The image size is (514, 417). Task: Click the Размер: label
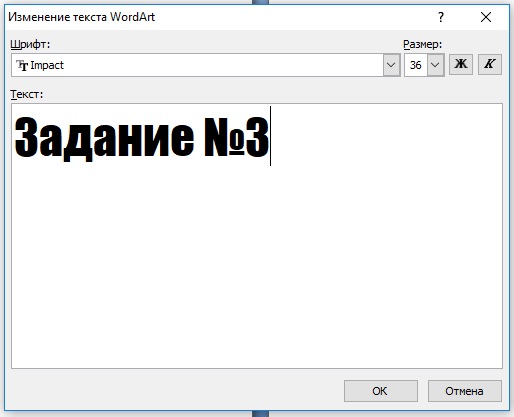click(422, 44)
